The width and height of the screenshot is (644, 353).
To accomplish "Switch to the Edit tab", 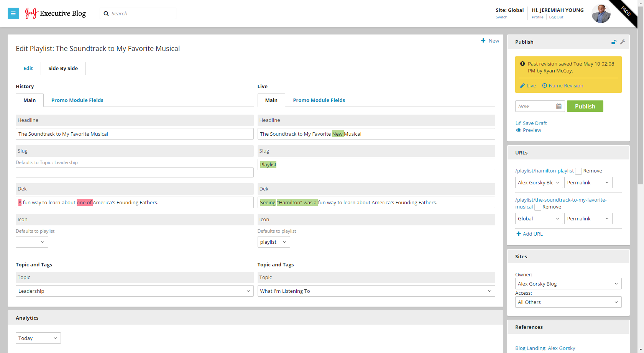I will [28, 68].
